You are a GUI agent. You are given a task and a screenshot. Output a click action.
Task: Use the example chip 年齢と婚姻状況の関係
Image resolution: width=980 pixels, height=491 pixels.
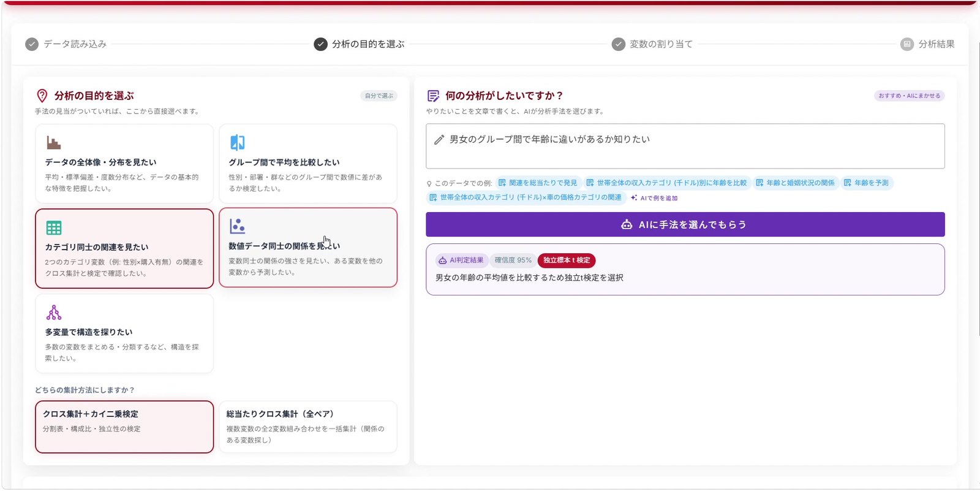tap(795, 183)
